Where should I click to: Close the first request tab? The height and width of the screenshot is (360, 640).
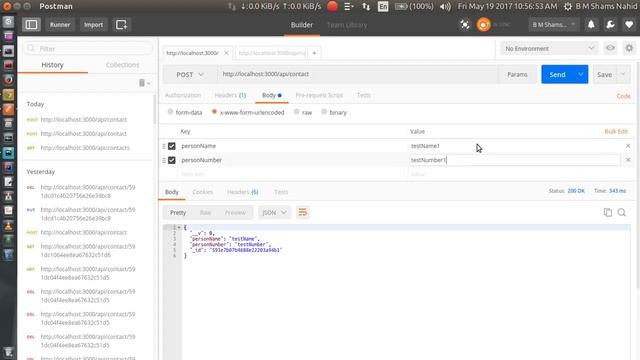(x=226, y=53)
